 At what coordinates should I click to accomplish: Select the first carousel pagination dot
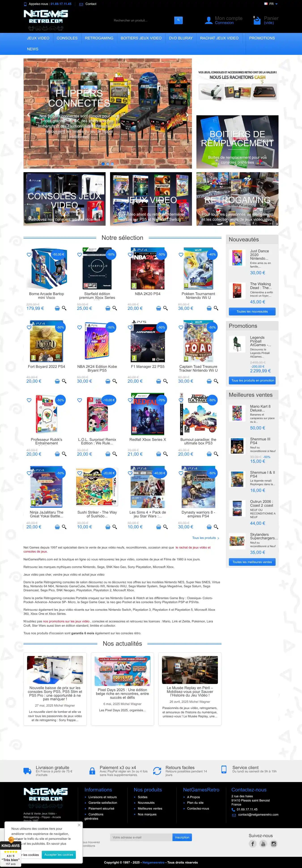103,164
